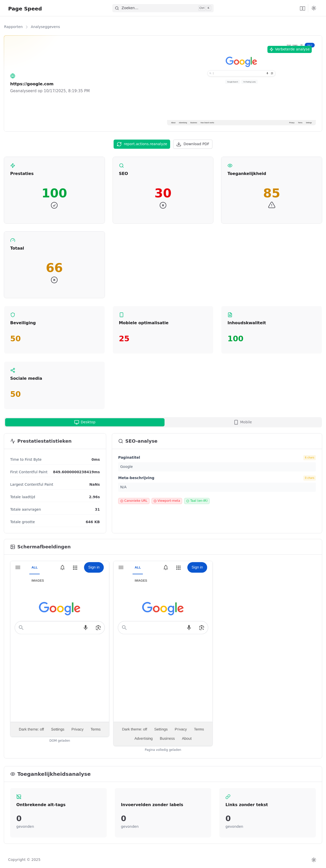The width and height of the screenshot is (326, 868).
Task: Click the shield icon on Beveiliging card
Action: click(x=13, y=315)
